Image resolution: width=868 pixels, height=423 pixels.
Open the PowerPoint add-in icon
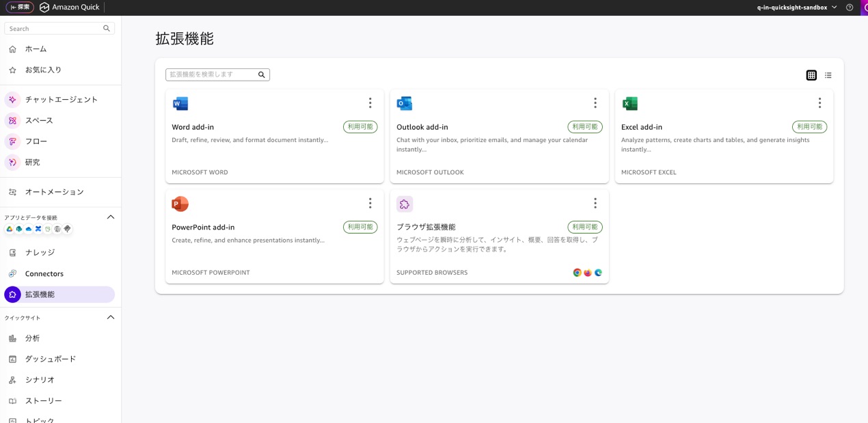(x=180, y=204)
